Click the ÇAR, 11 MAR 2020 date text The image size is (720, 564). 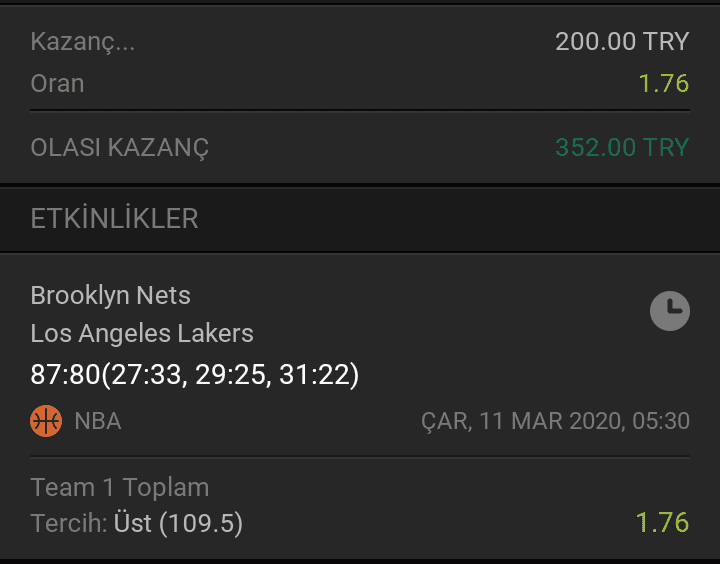(523, 421)
